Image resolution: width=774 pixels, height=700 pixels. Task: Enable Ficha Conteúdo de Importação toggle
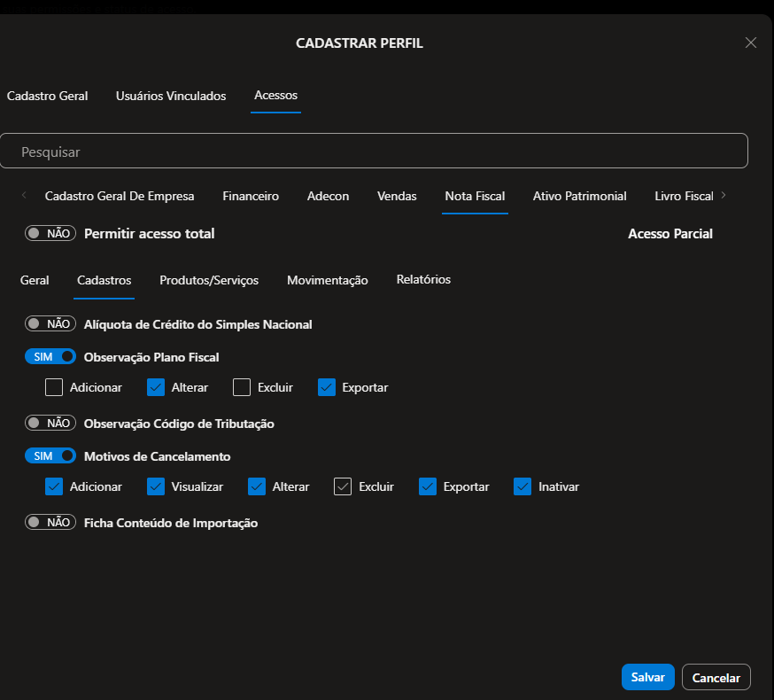click(x=50, y=523)
